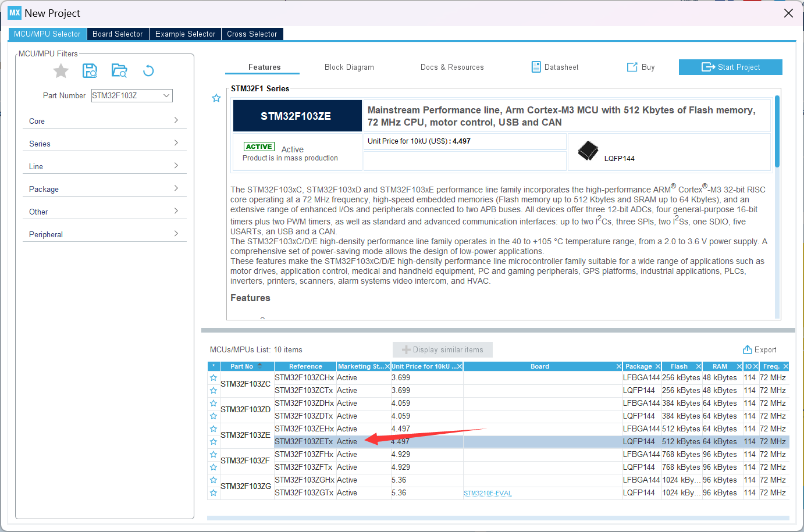Click the STM32F103ZC part number cell
This screenshot has width=804, height=532.
pyautogui.click(x=246, y=384)
